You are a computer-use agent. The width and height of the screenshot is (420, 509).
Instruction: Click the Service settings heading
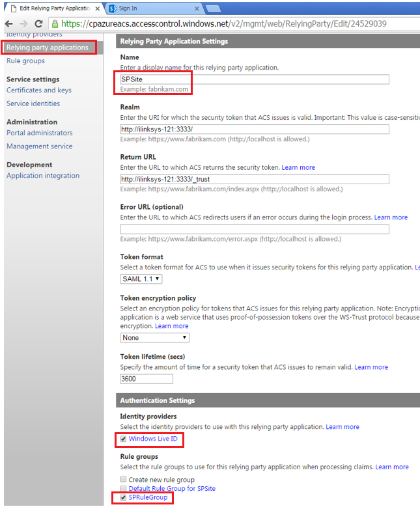(33, 79)
